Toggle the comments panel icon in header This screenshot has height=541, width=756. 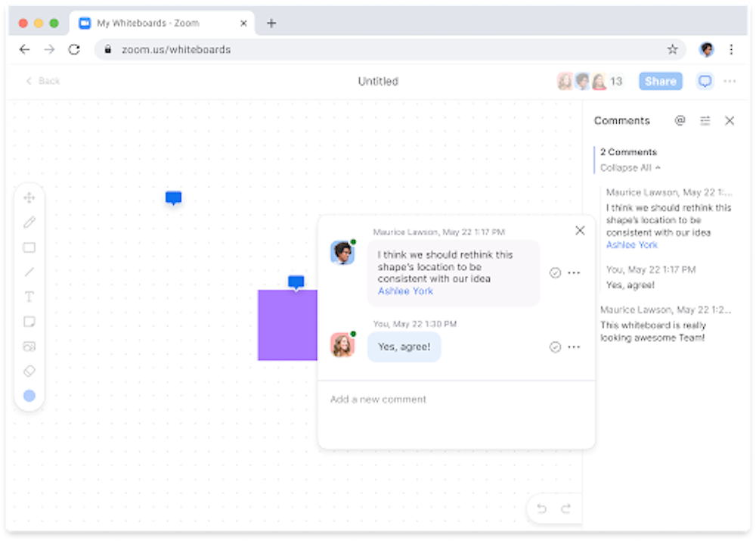pos(705,81)
